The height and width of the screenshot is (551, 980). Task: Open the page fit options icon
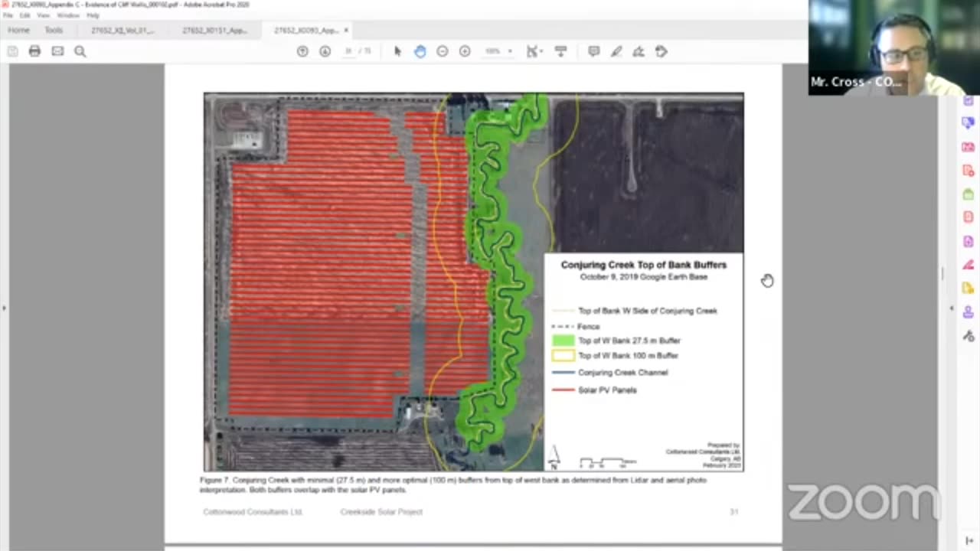coord(533,51)
